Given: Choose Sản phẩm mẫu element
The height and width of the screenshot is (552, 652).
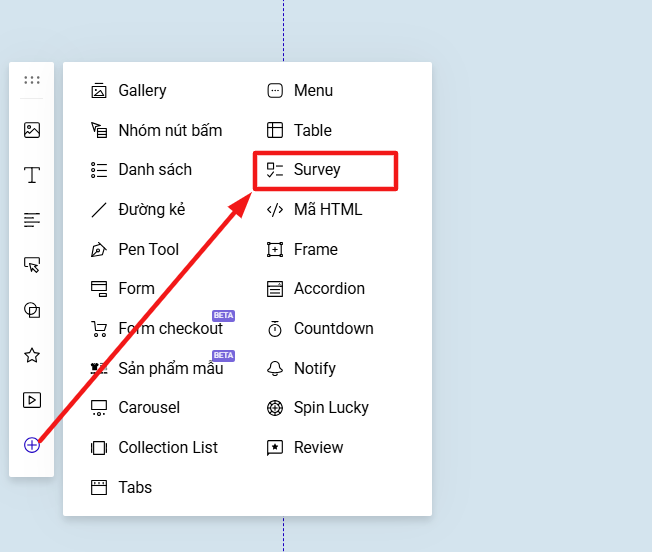Looking at the screenshot, I should point(171,368).
